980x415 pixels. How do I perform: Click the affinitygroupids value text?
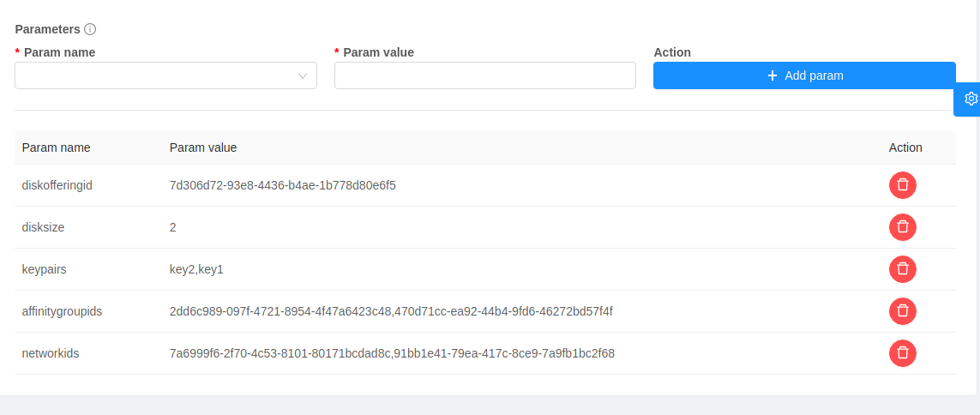pyautogui.click(x=391, y=311)
